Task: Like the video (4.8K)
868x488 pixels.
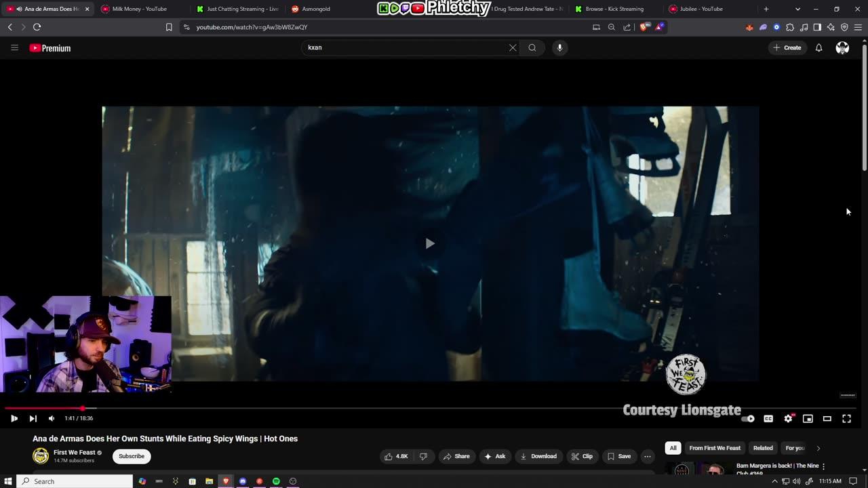Action: tap(397, 456)
